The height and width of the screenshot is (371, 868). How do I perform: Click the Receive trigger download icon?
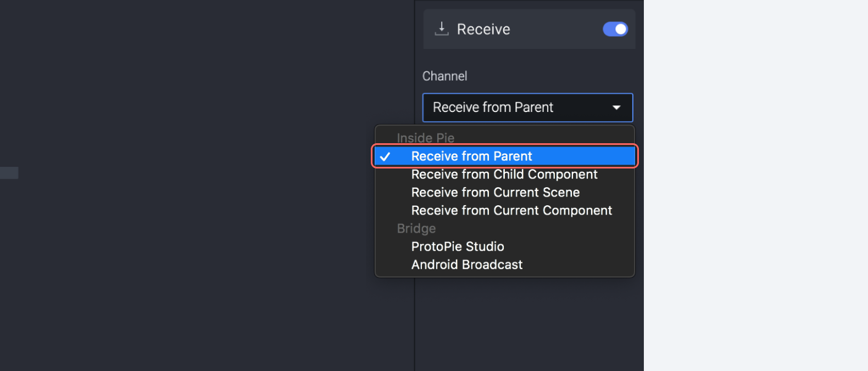pyautogui.click(x=441, y=29)
